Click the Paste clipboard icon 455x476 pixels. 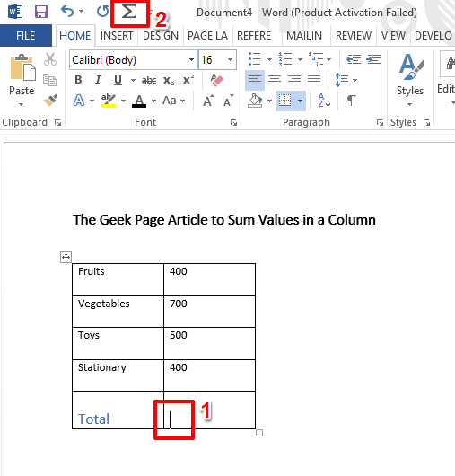(x=22, y=67)
